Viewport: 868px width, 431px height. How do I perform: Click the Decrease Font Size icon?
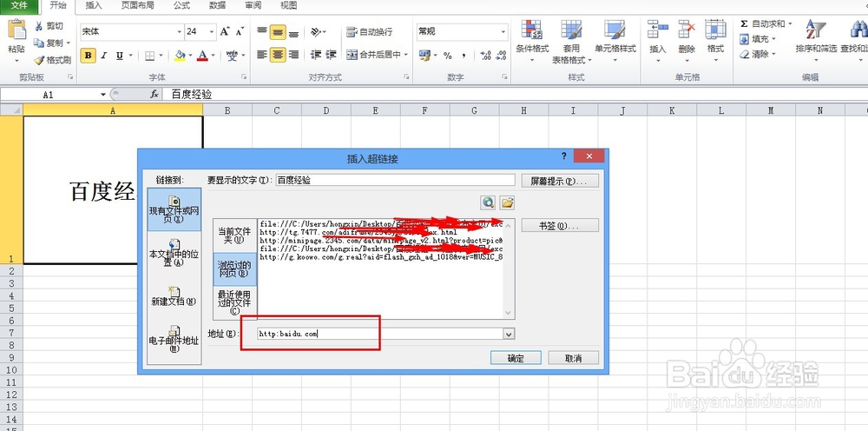pyautogui.click(x=240, y=31)
